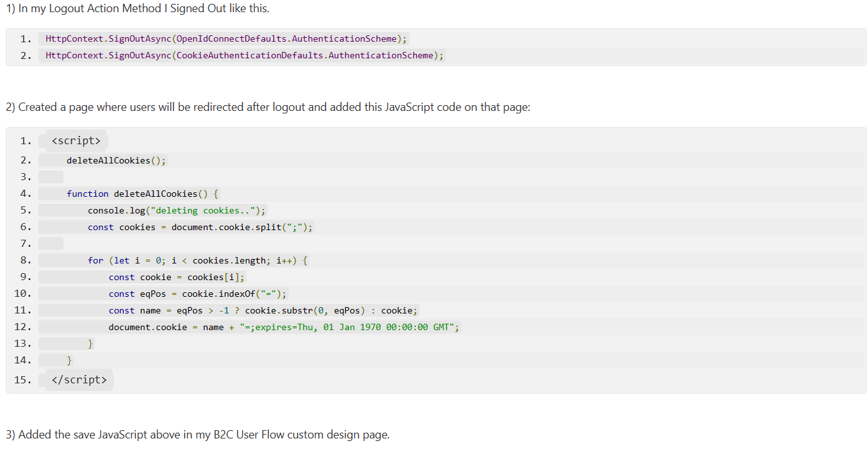The height and width of the screenshot is (450, 868).
Task: Click the OpenIdConnectDefaults SignOutAsync code line
Action: click(x=224, y=38)
